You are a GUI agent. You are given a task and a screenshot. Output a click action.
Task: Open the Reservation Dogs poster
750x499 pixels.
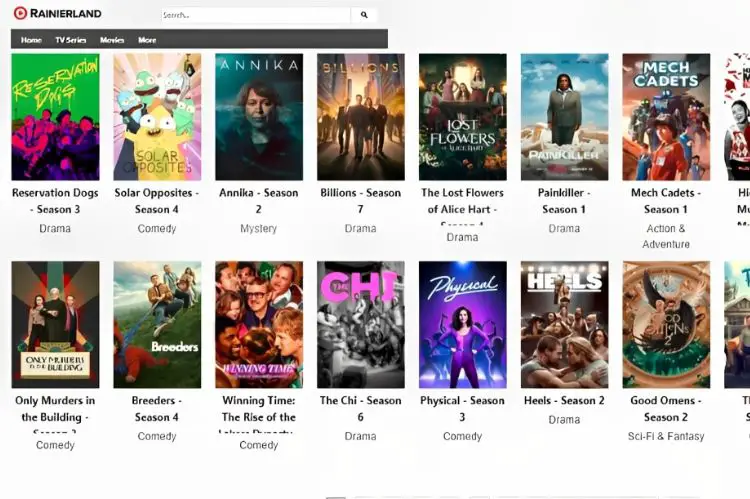point(55,117)
